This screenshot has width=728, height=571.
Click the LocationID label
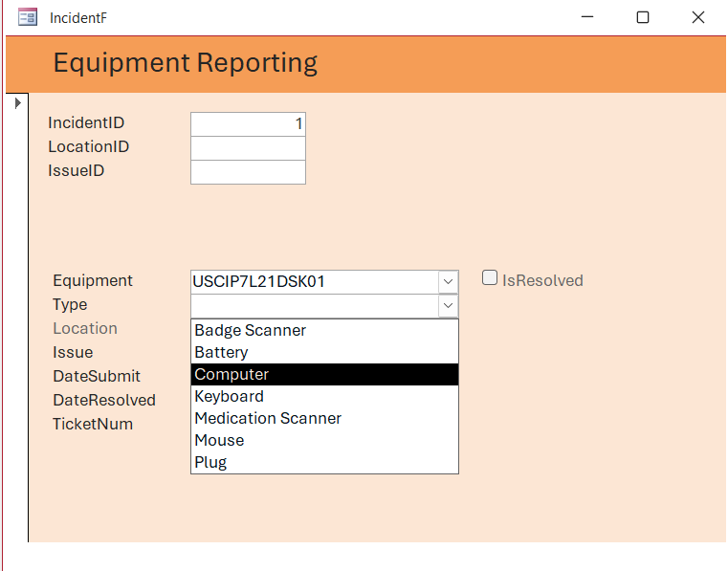point(89,146)
